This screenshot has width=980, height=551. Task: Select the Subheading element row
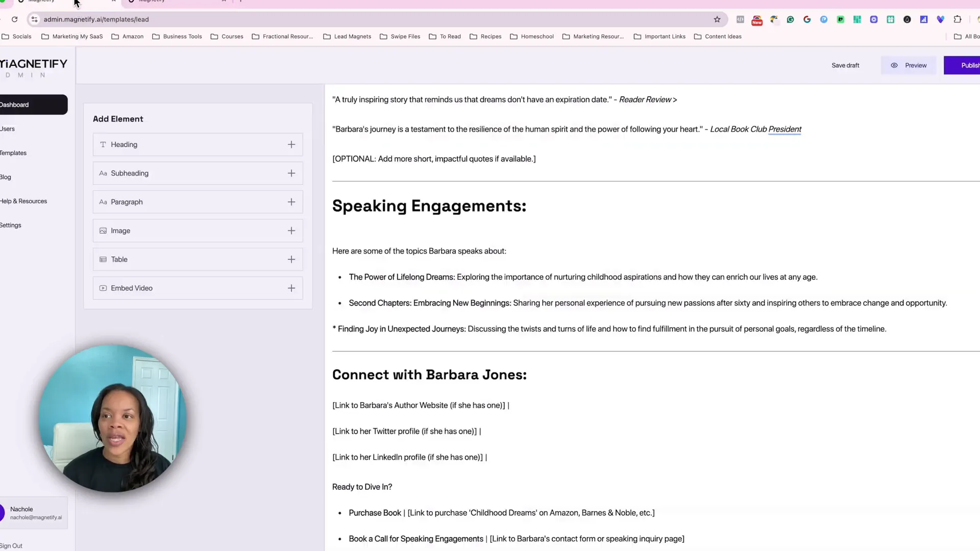198,173
